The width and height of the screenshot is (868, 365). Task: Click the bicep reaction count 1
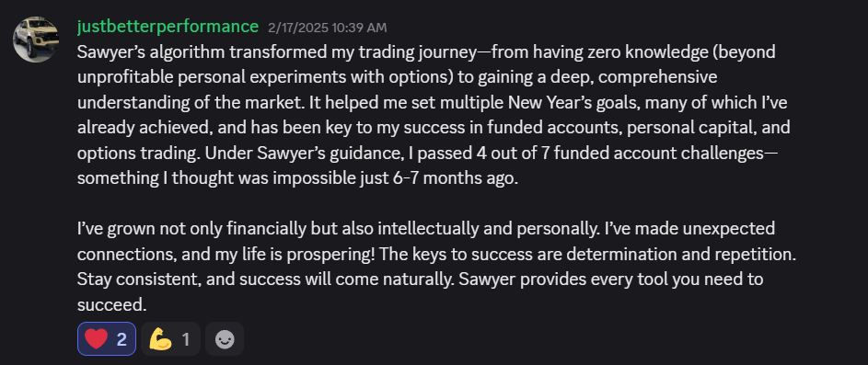click(186, 339)
